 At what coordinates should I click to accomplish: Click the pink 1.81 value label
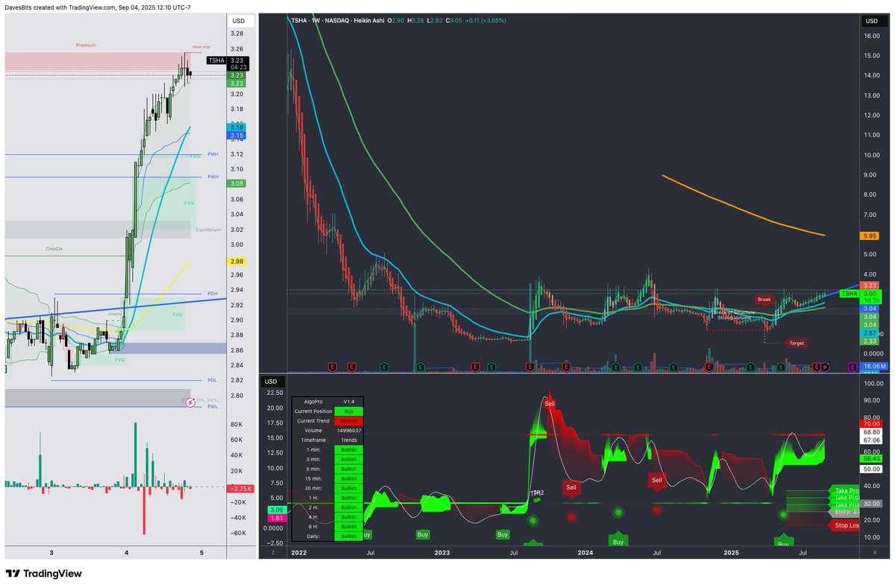click(x=276, y=519)
